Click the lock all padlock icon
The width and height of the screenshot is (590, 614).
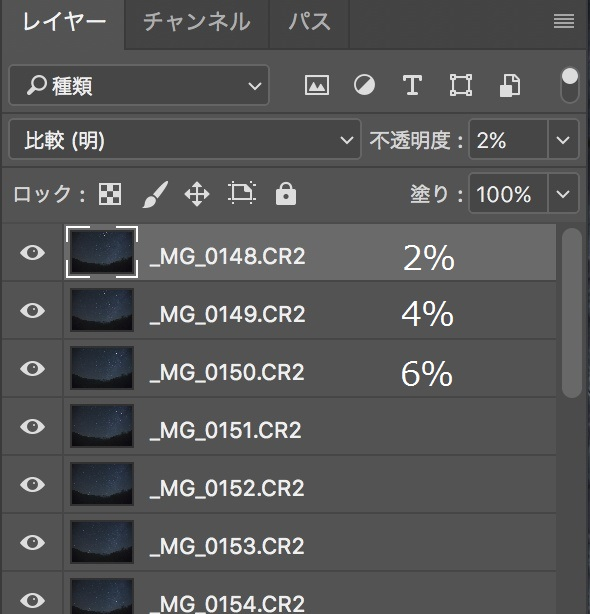pyautogui.click(x=286, y=193)
